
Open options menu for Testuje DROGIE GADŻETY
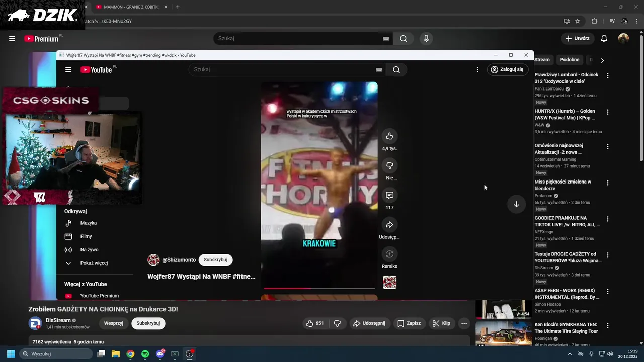point(608,255)
